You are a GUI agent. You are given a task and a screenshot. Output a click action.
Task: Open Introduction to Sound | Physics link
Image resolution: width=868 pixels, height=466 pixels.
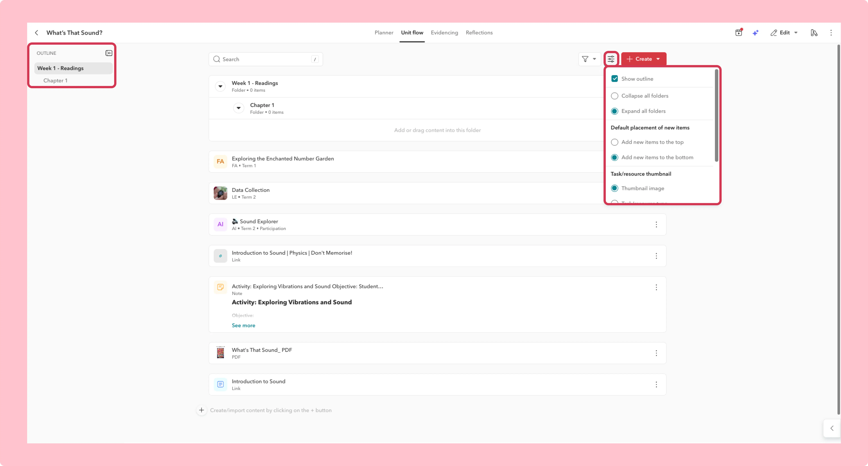click(292, 253)
